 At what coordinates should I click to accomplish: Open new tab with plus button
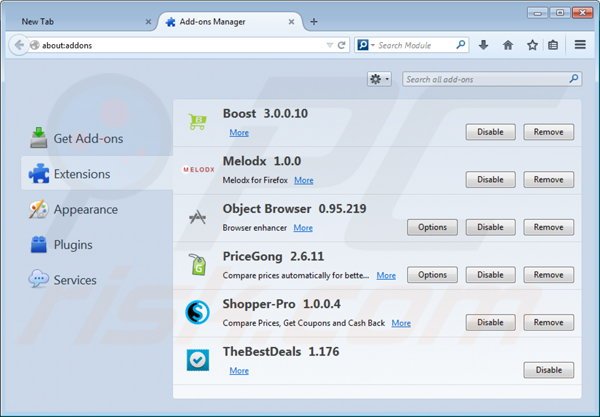coord(313,22)
